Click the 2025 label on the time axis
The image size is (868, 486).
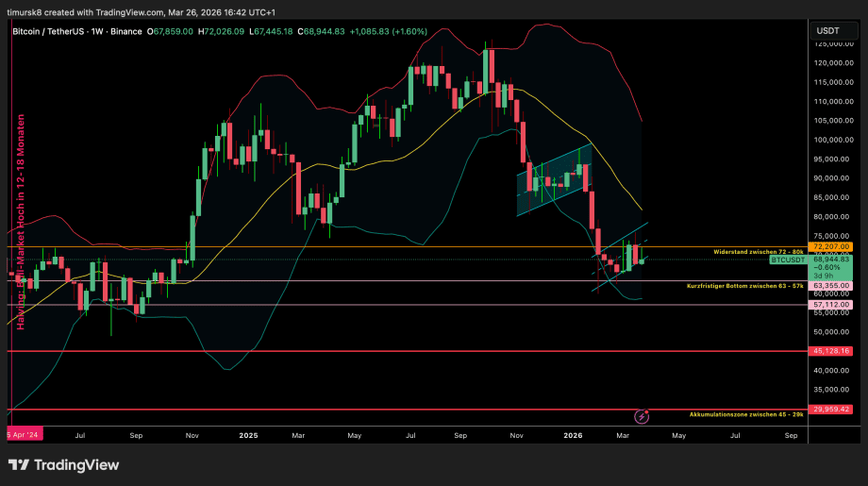[248, 436]
